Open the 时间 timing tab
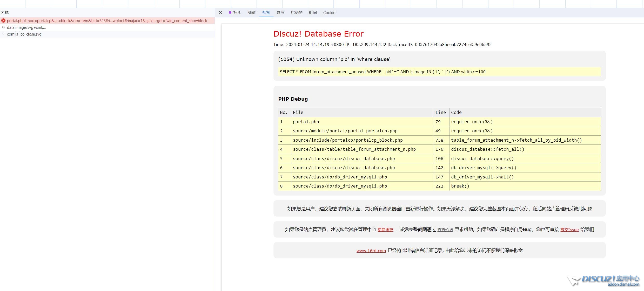 (313, 12)
